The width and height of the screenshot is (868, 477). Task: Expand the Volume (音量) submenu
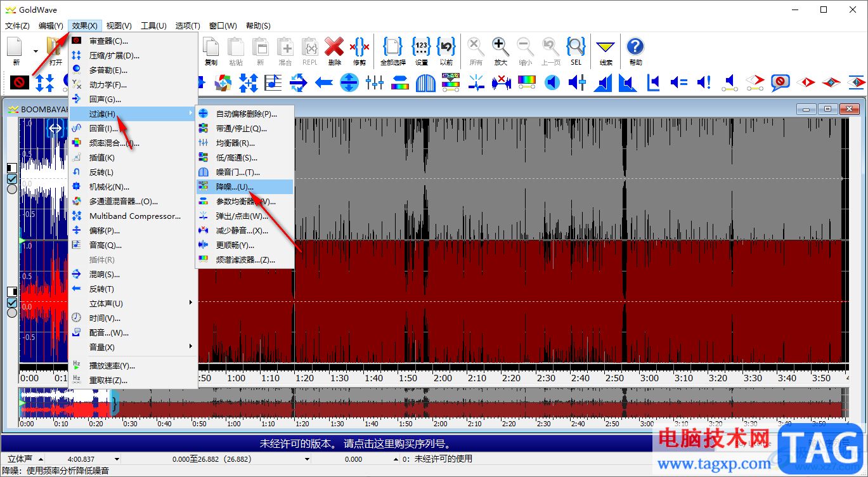coord(133,347)
